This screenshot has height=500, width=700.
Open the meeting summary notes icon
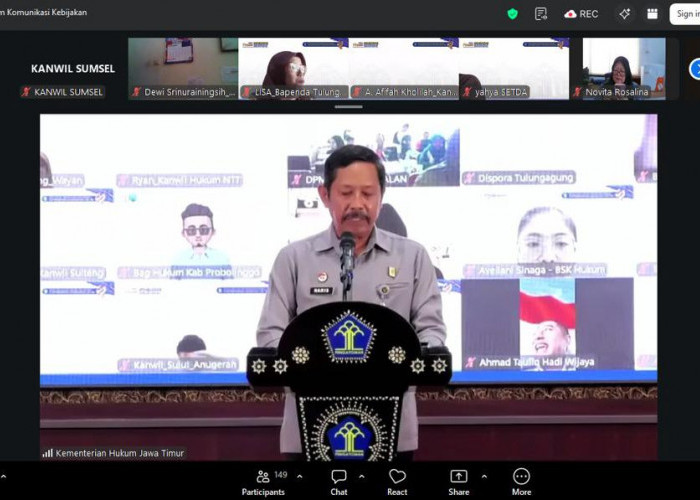(541, 14)
